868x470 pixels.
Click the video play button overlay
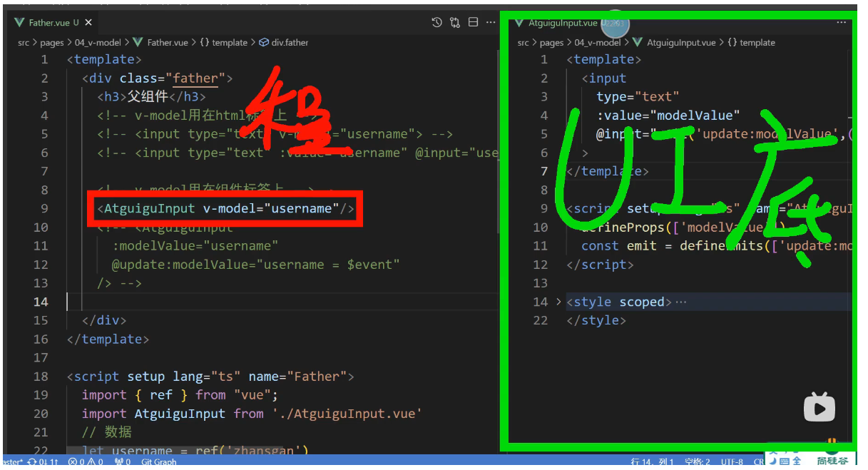click(x=820, y=409)
